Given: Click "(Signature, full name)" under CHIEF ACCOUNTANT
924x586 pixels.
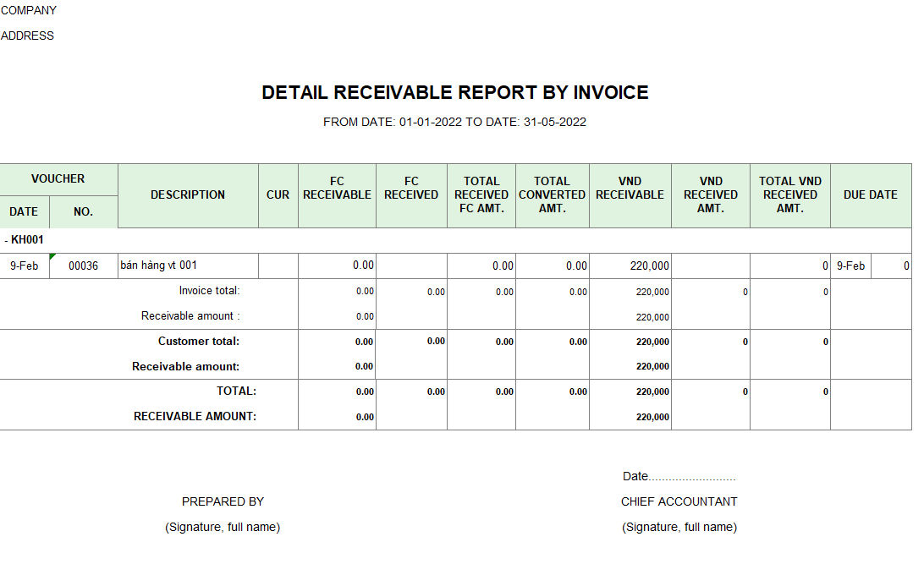Looking at the screenshot, I should point(679,527).
